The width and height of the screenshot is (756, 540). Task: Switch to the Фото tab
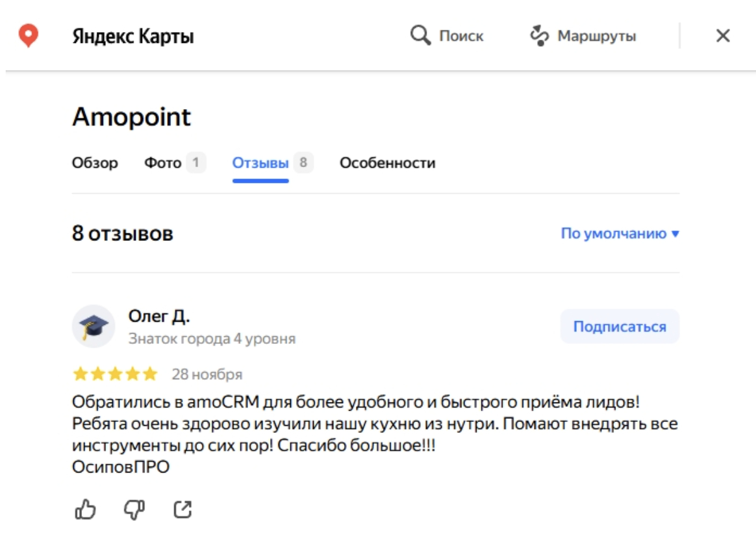163,163
